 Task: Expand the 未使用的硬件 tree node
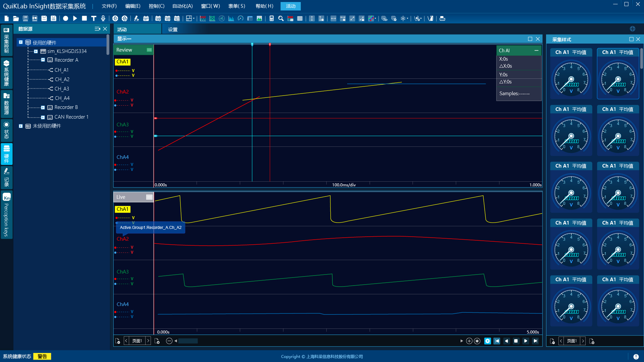point(21,126)
